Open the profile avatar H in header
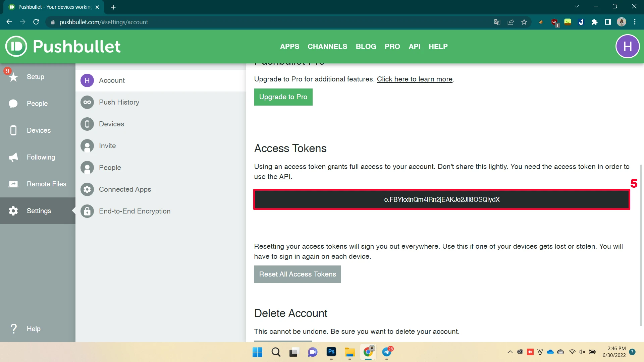This screenshot has width=644, height=362. [x=628, y=46]
